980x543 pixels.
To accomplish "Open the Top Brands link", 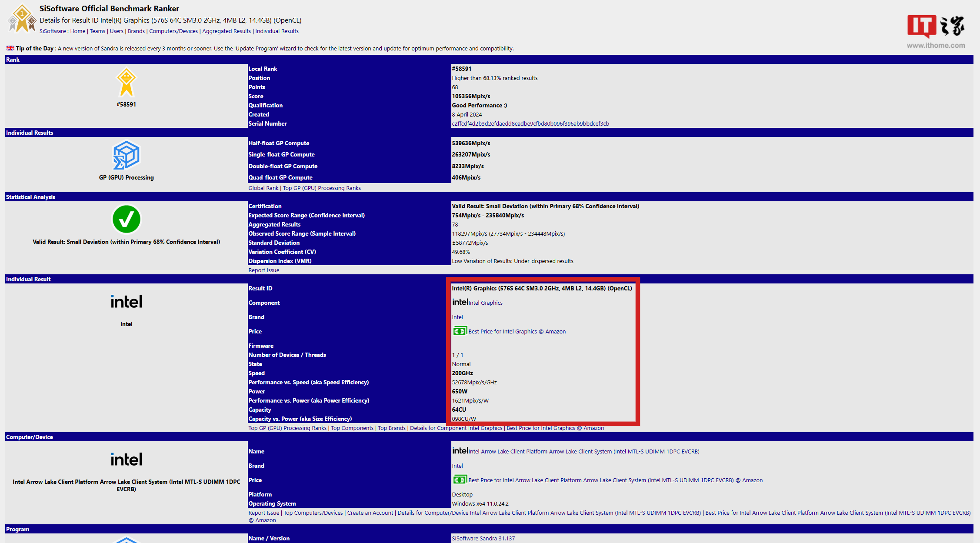I will click(392, 428).
